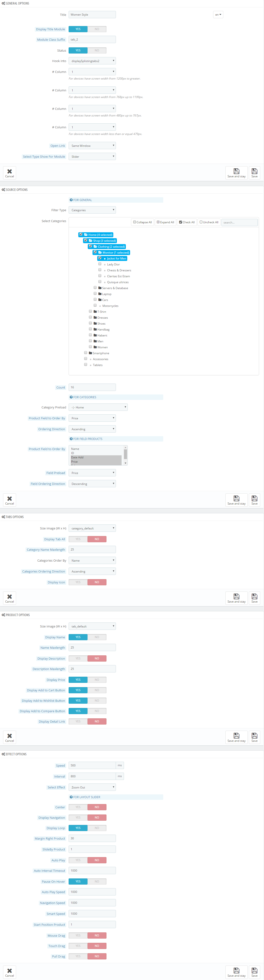Screen dimensions: 264x980
Task: Set Display Icon toggle to YES
Action: 78,582
